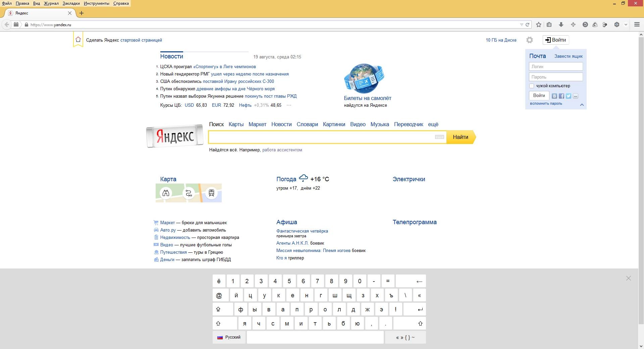This screenshot has width=644, height=349.
Task: Open the public transport map icon
Action: [211, 193]
